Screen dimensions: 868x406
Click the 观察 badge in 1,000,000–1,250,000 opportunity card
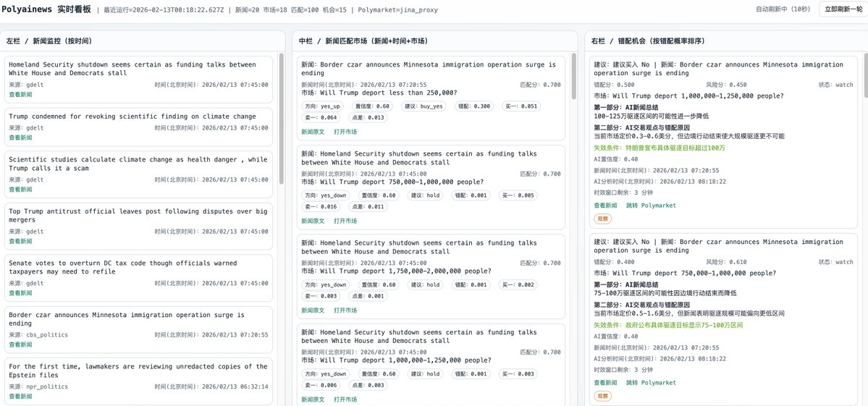602,219
